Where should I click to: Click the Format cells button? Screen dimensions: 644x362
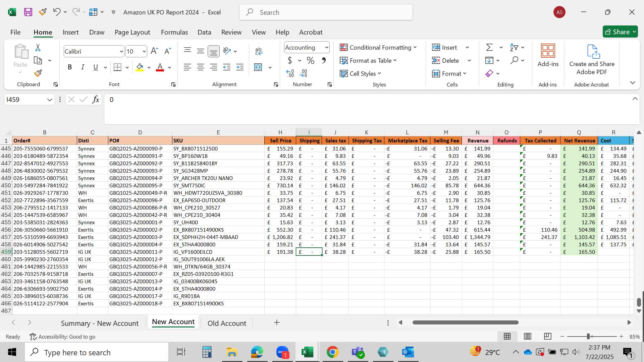(x=449, y=73)
